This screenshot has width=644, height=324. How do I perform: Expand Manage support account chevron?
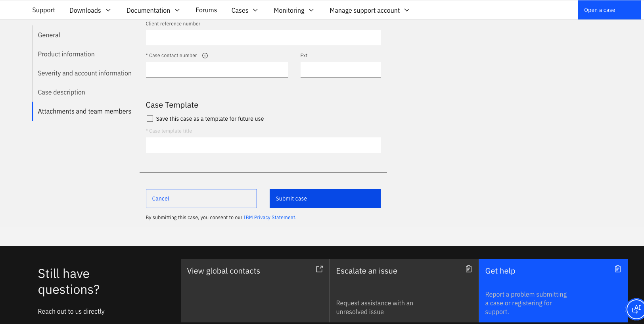pyautogui.click(x=407, y=10)
